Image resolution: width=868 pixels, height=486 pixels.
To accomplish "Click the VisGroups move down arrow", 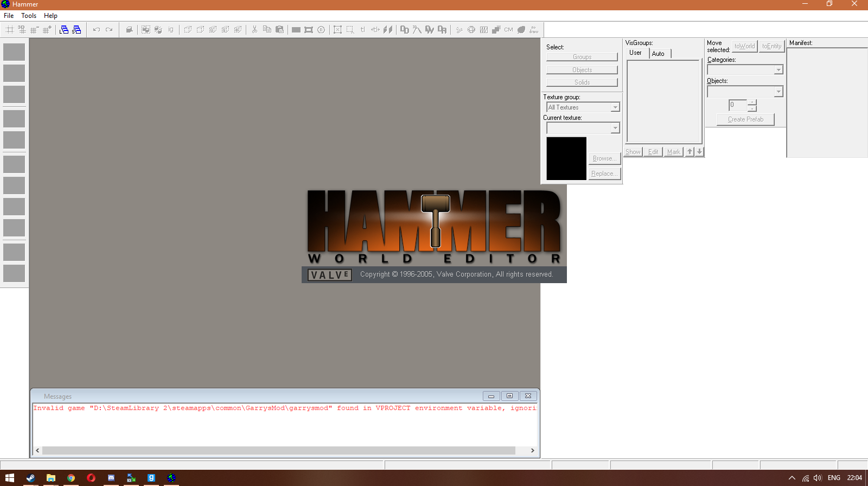I will 700,152.
